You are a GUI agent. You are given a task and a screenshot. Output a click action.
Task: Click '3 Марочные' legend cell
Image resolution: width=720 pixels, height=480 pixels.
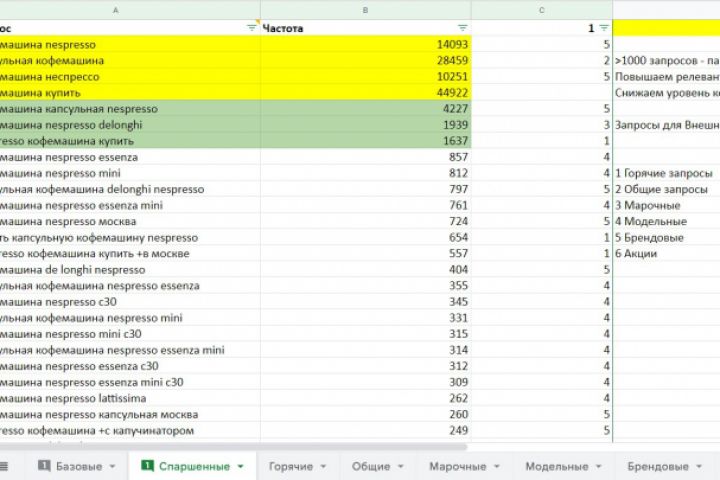[666, 205]
